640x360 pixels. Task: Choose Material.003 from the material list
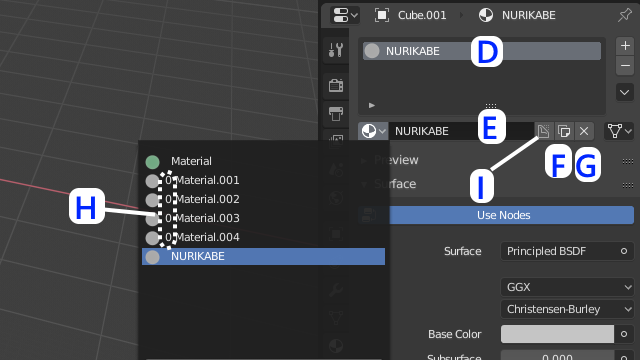coord(263,218)
